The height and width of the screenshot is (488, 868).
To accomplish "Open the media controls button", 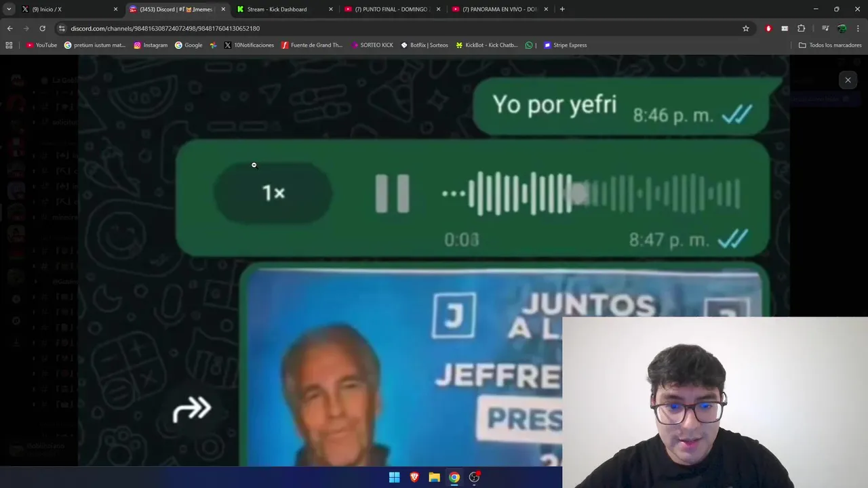I will coord(825,28).
